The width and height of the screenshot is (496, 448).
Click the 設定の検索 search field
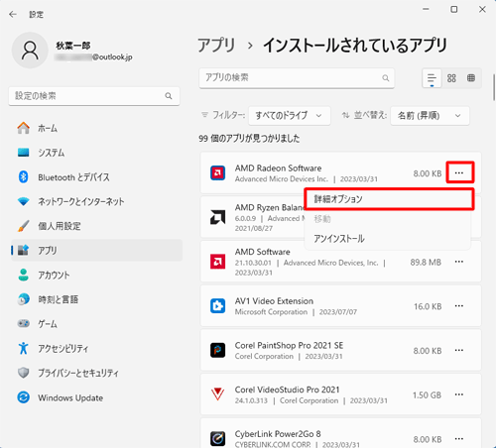click(x=94, y=96)
